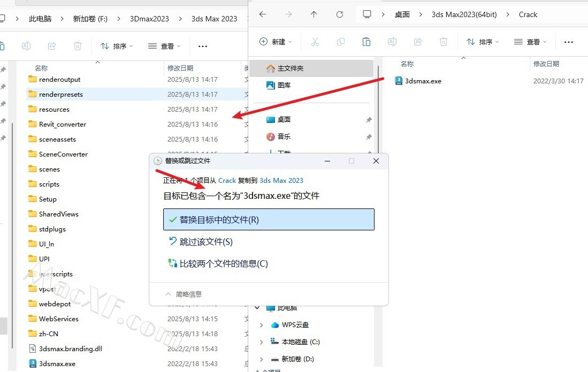Click Crack breadcrumb segment
Viewport: 588px width, 372px height.
click(528, 14)
